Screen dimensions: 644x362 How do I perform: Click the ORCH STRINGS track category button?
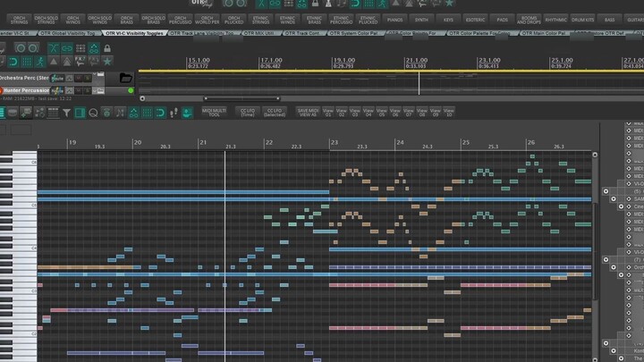(19, 19)
